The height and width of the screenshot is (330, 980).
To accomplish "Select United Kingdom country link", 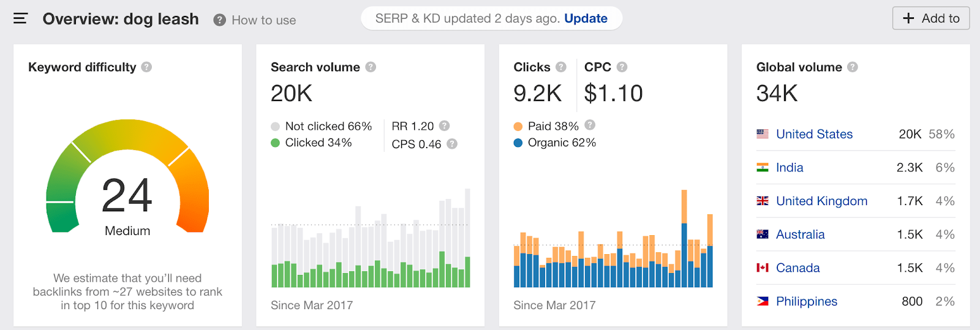I will (821, 201).
